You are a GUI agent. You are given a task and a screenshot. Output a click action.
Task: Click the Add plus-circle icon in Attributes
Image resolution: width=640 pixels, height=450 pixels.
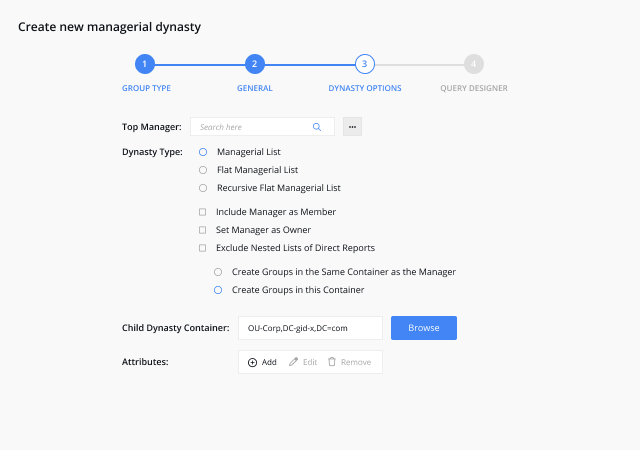pos(252,362)
